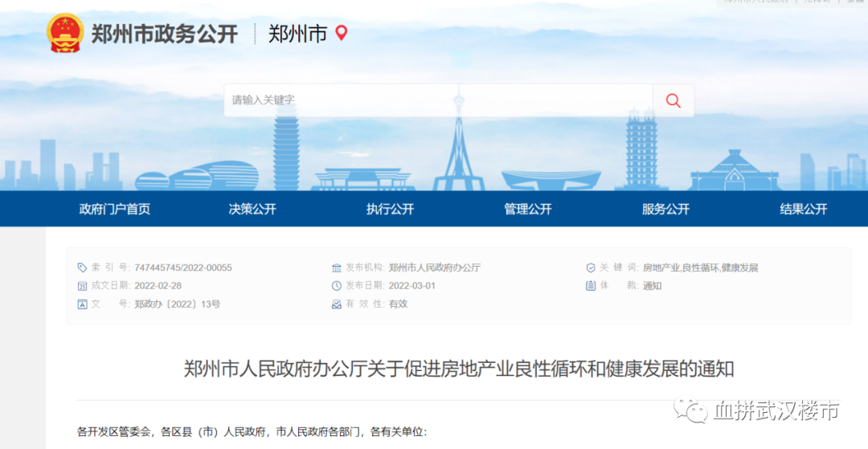Select the 服务公开 navigation item
Image resolution: width=868 pixels, height=449 pixels.
[x=665, y=209]
